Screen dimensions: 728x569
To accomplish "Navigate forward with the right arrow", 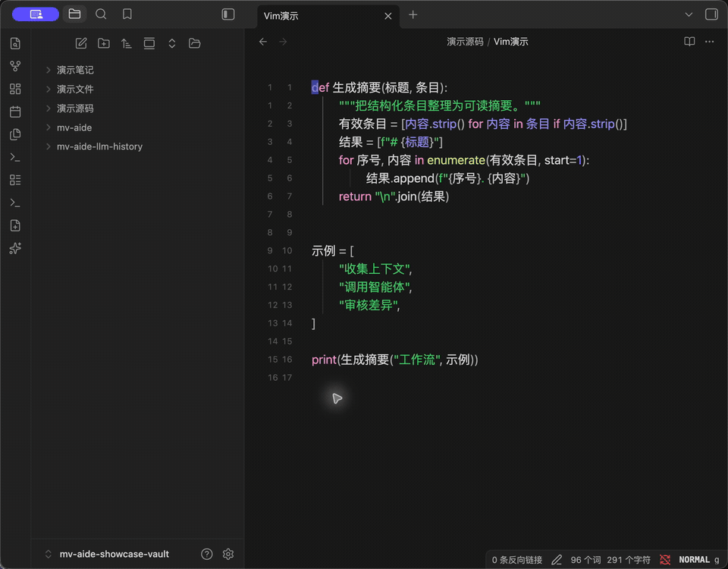I will (x=283, y=42).
